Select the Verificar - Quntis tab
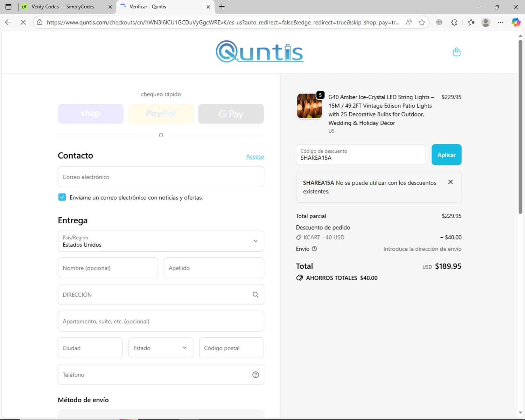This screenshot has width=525, height=420. pos(164,7)
